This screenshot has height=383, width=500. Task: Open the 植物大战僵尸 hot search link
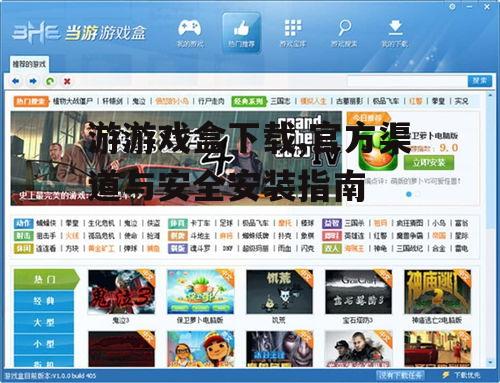tap(72, 101)
